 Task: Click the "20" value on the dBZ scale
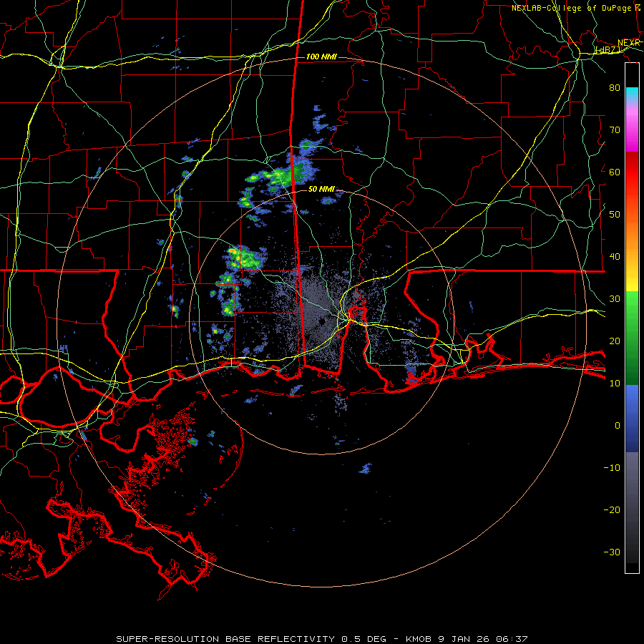(x=615, y=341)
